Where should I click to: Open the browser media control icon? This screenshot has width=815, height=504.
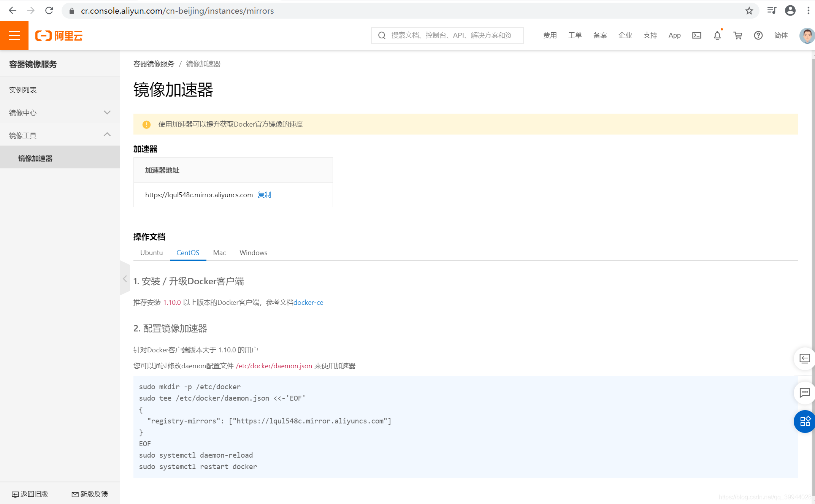771,11
